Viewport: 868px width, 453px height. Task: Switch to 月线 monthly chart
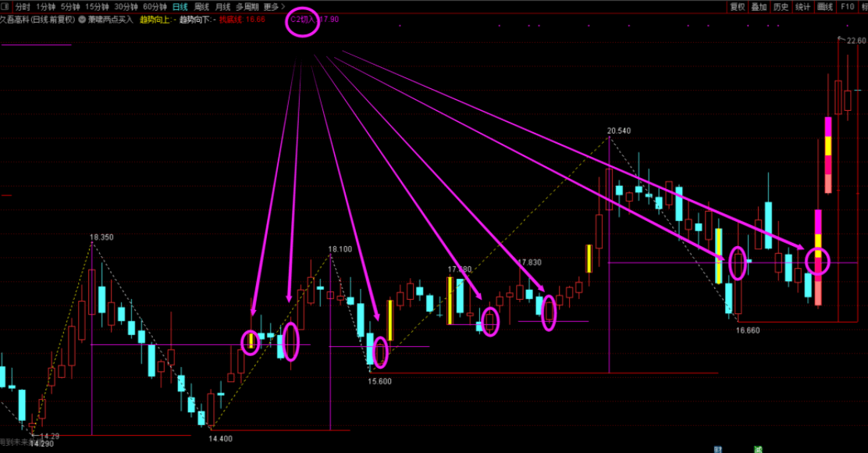coord(222,7)
